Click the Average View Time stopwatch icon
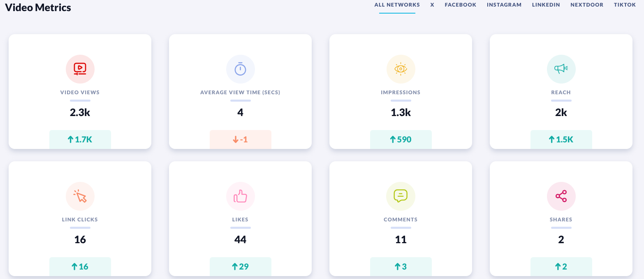Viewport: 644px width, 279px height. click(x=241, y=69)
